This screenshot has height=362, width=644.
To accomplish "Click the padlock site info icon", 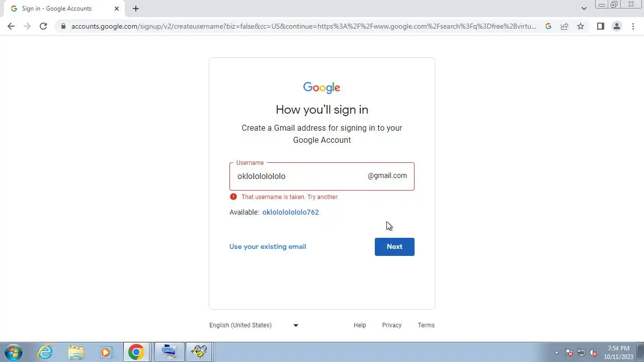I will (63, 26).
